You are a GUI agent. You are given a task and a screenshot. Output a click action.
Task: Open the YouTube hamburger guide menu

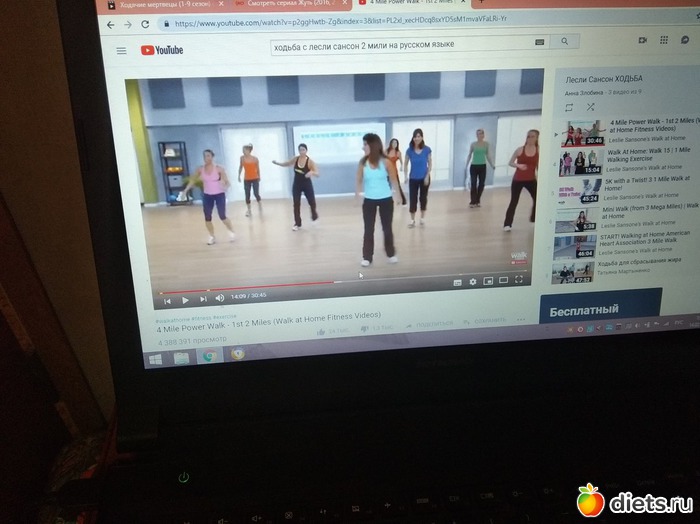[121, 50]
